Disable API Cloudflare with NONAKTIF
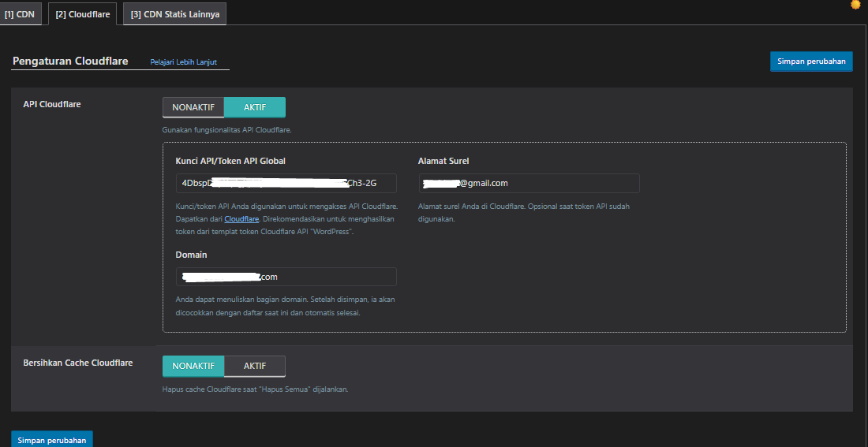Screen dimensions: 868x447 [x=193, y=107]
